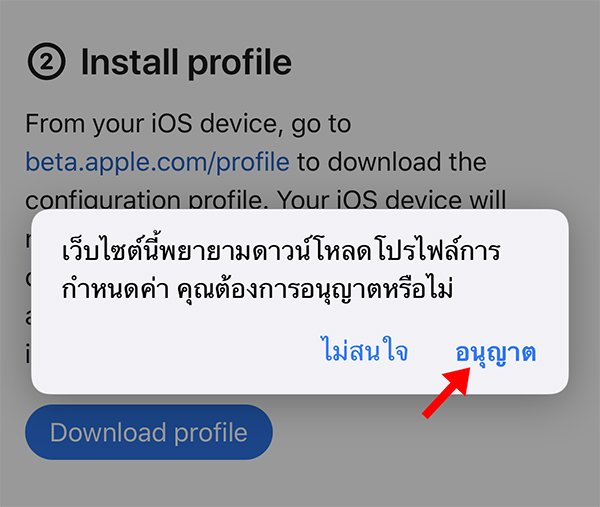600x507 pixels.
Task: Select the word profile in the heading
Action: pos(240,62)
